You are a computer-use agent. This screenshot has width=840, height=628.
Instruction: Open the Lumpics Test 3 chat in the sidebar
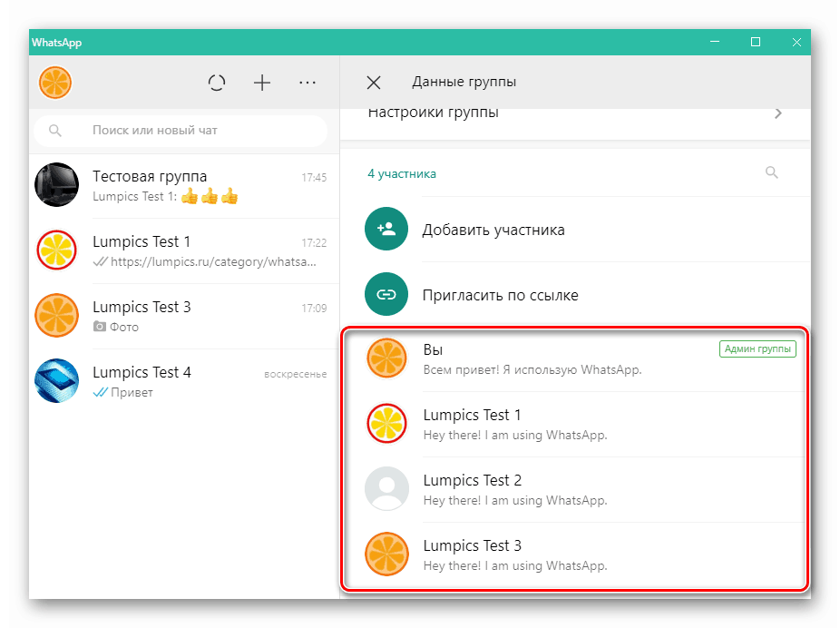click(184, 316)
